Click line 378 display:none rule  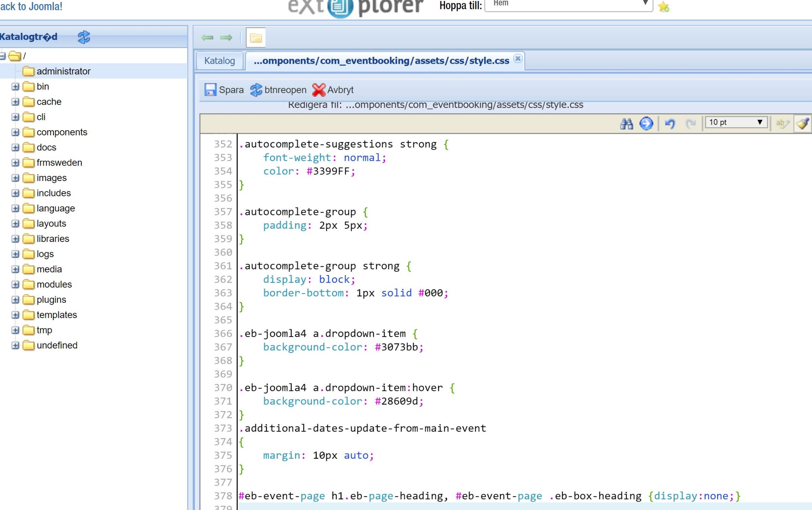pos(694,496)
